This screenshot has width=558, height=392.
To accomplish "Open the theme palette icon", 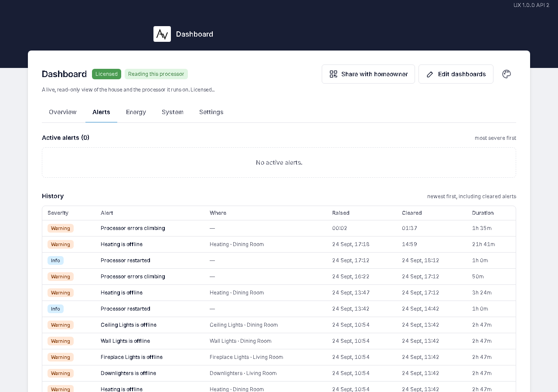I will tap(507, 74).
